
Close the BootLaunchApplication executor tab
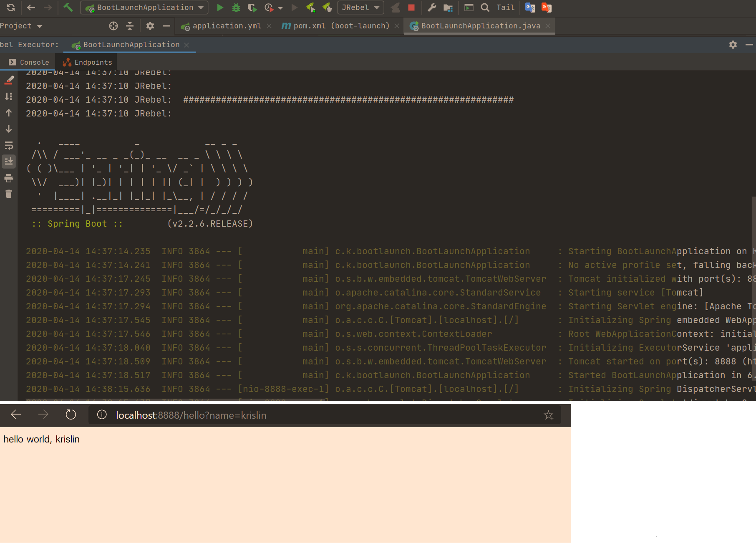click(186, 45)
